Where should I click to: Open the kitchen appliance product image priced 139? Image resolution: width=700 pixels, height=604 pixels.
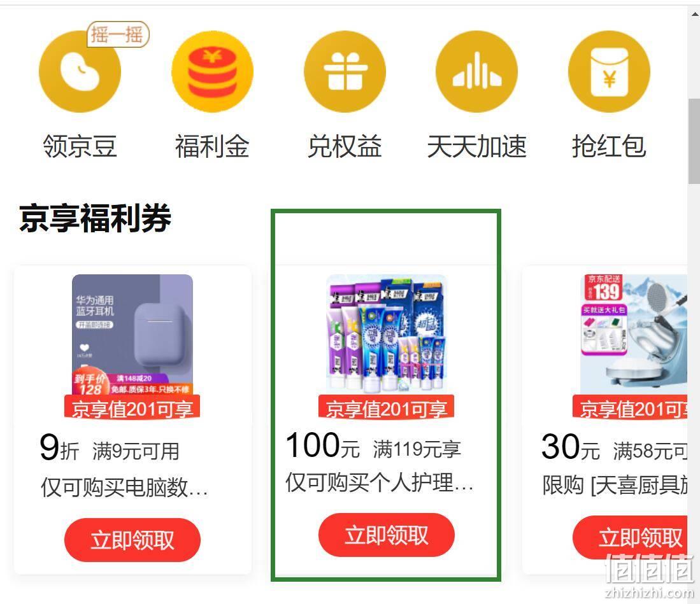click(x=634, y=335)
